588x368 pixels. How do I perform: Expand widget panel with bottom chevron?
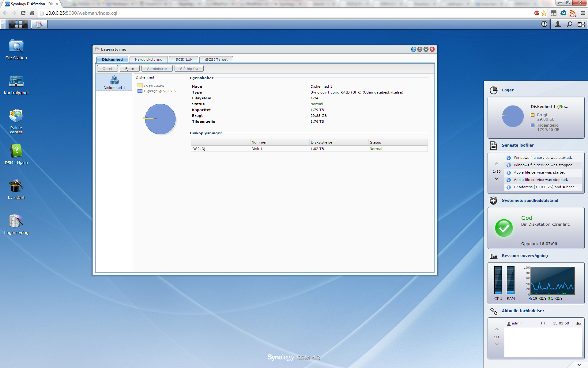tap(579, 365)
